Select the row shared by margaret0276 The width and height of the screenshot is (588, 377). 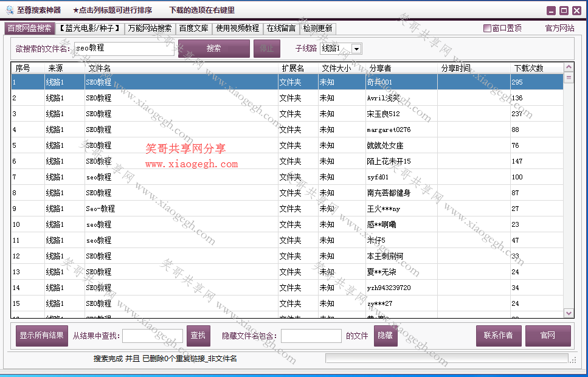287,130
